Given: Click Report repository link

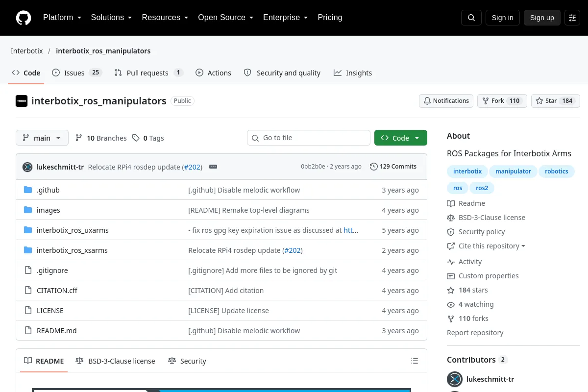Looking at the screenshot, I should 475,333.
